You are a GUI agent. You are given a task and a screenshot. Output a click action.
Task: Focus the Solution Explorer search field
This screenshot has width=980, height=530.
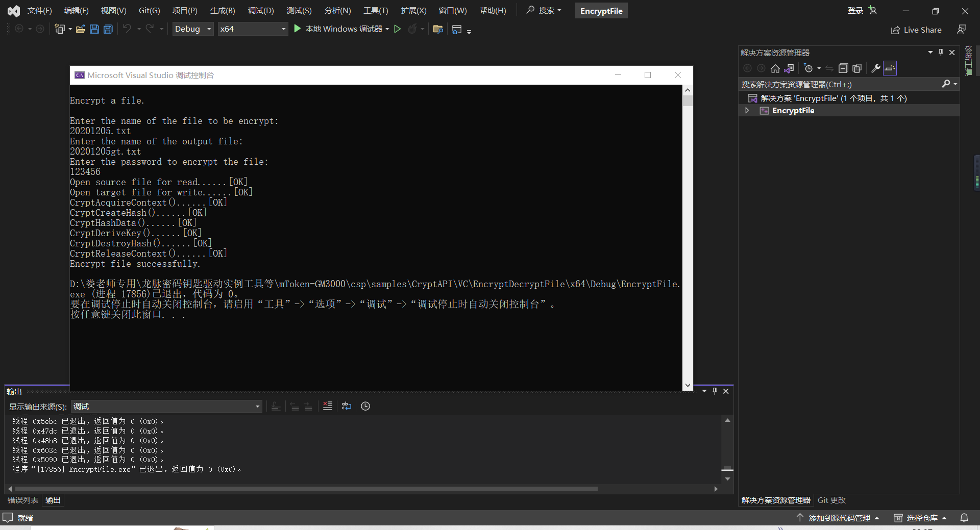(840, 84)
